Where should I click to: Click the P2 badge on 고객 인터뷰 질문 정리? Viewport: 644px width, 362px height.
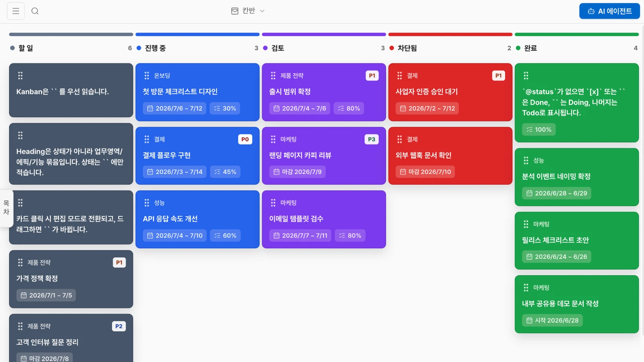119,326
